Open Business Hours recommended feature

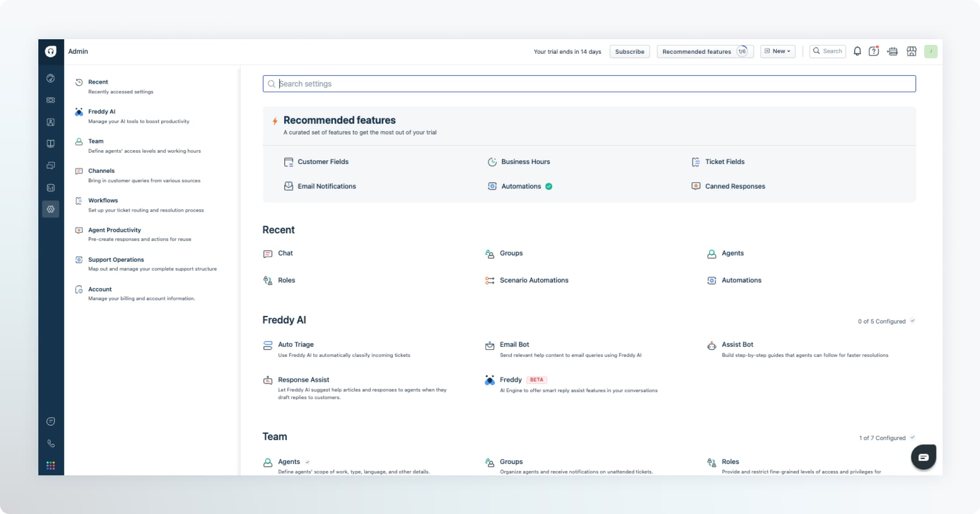click(519, 162)
